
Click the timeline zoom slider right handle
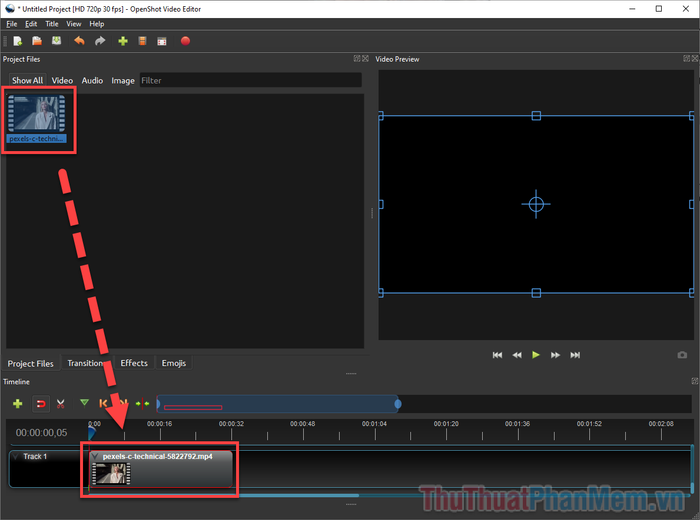398,404
